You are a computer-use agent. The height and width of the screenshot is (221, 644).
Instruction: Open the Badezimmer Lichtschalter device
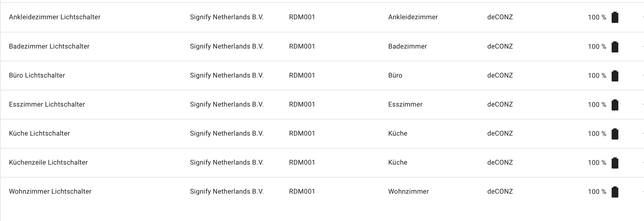pyautogui.click(x=50, y=46)
